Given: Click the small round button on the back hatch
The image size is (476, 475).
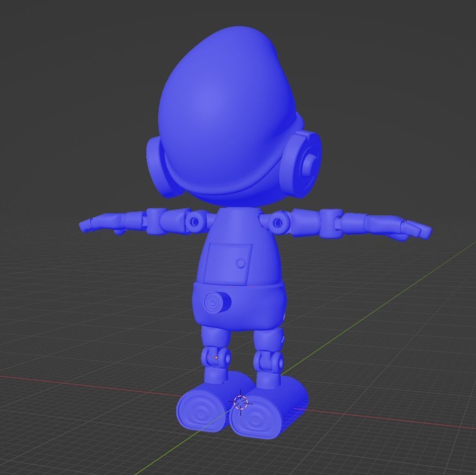Looking at the screenshot, I should 241,263.
